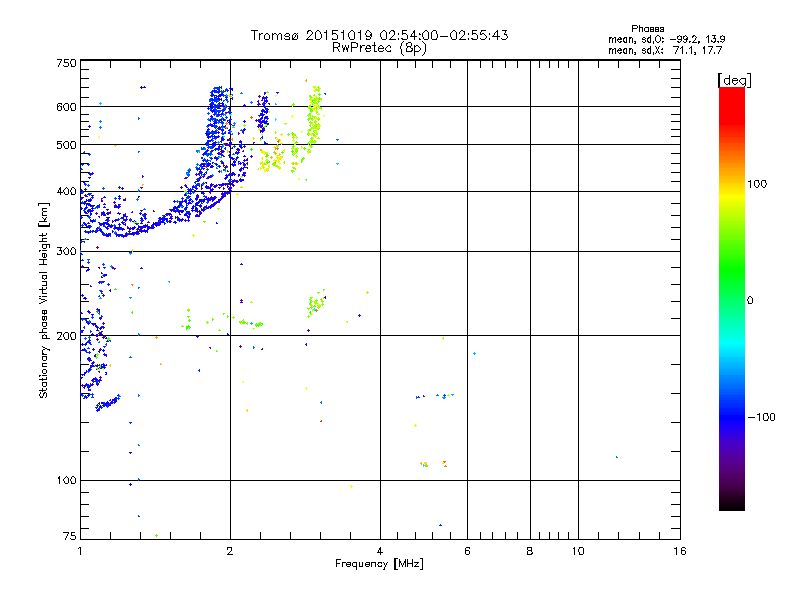Click the green echo cluster near 3 MHz, 230 km

tap(316, 304)
